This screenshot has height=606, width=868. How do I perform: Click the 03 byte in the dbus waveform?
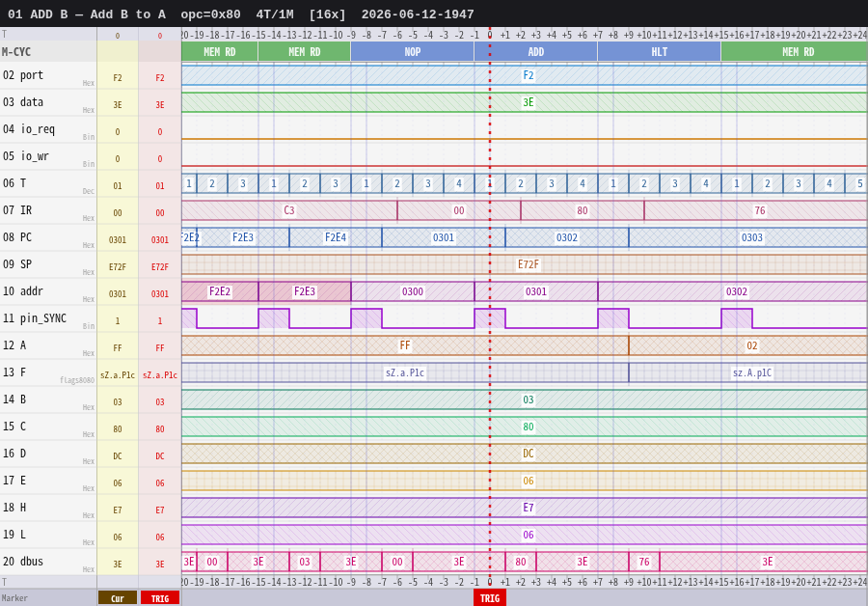(x=305, y=562)
